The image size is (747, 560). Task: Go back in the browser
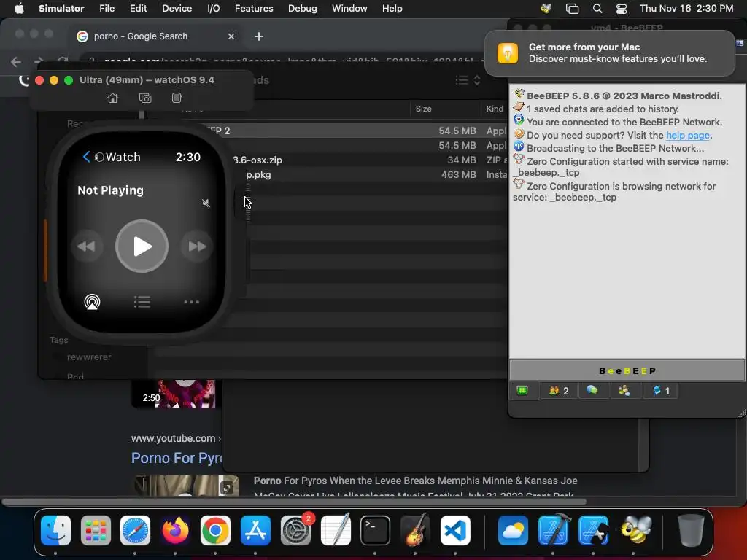coord(16,61)
